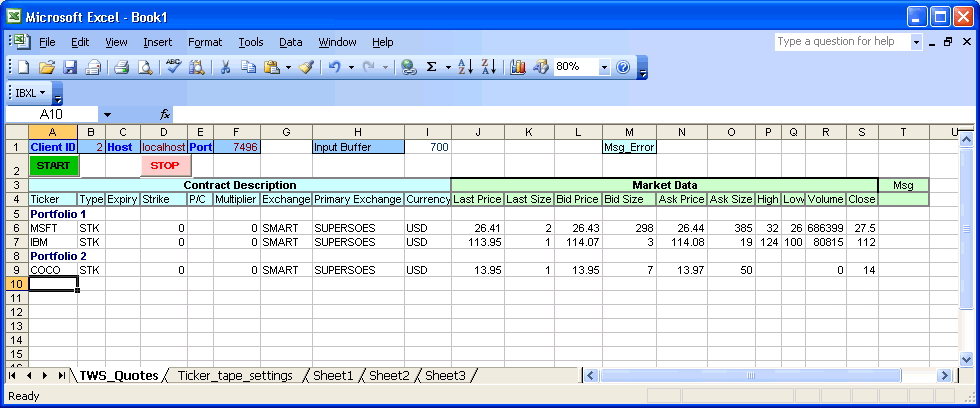Save the workbook using the floppy icon
Image resolution: width=980 pixels, height=408 pixels.
pyautogui.click(x=69, y=67)
